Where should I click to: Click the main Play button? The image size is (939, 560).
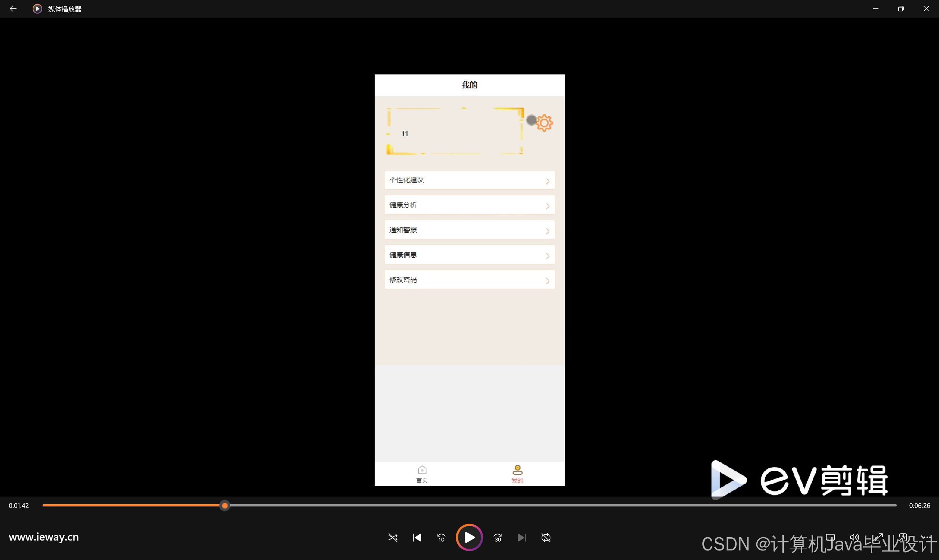[469, 537]
